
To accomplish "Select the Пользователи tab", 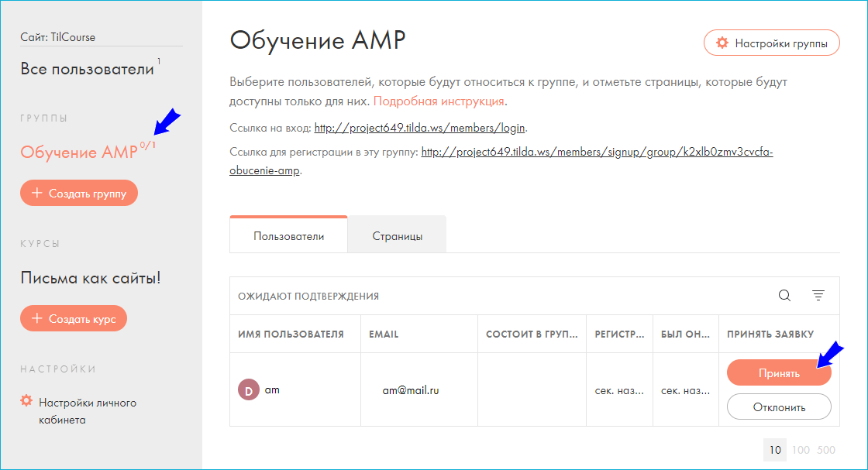I will tap(288, 234).
